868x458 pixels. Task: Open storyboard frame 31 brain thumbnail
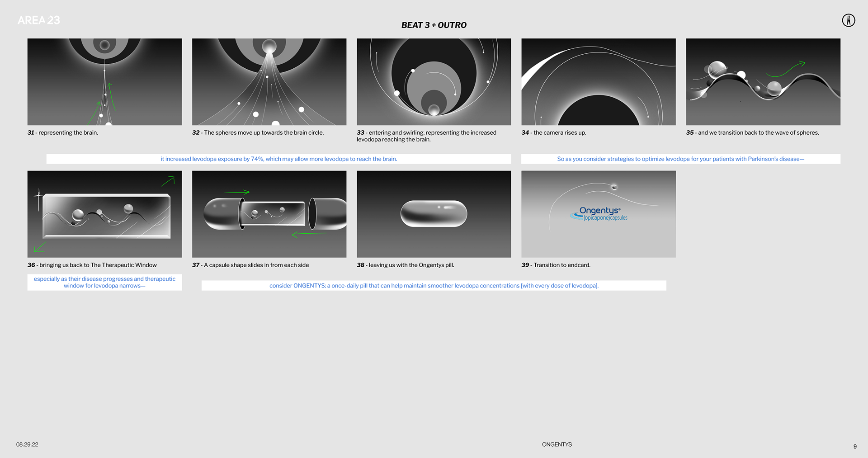pyautogui.click(x=104, y=82)
